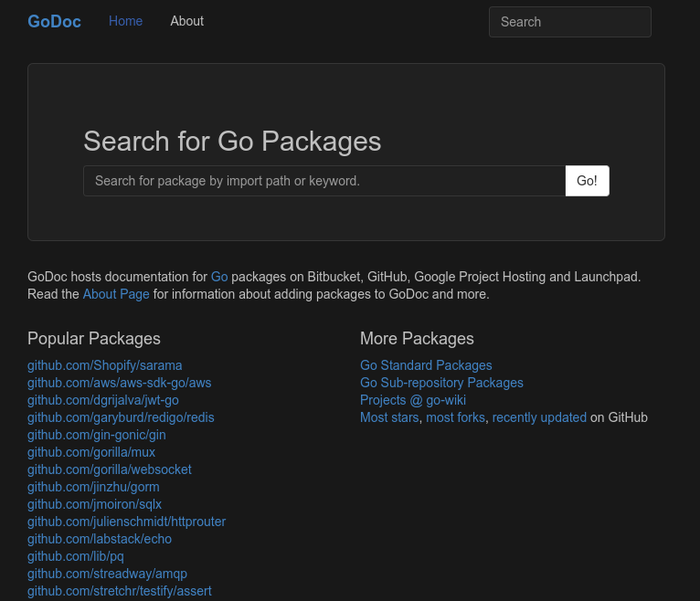
Task: Focus the top navbar Search field
Action: [x=569, y=22]
